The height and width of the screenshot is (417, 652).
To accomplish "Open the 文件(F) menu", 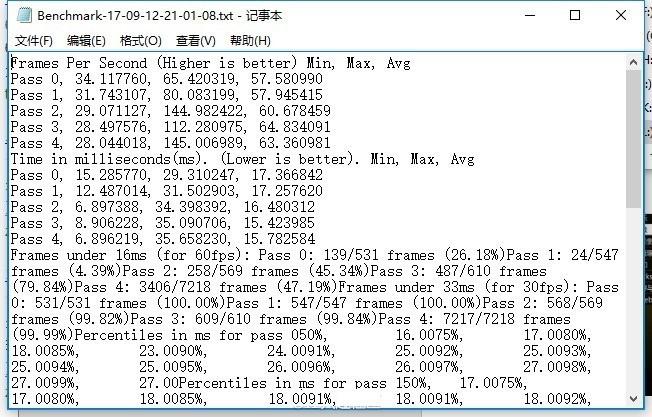I will 34,41.
